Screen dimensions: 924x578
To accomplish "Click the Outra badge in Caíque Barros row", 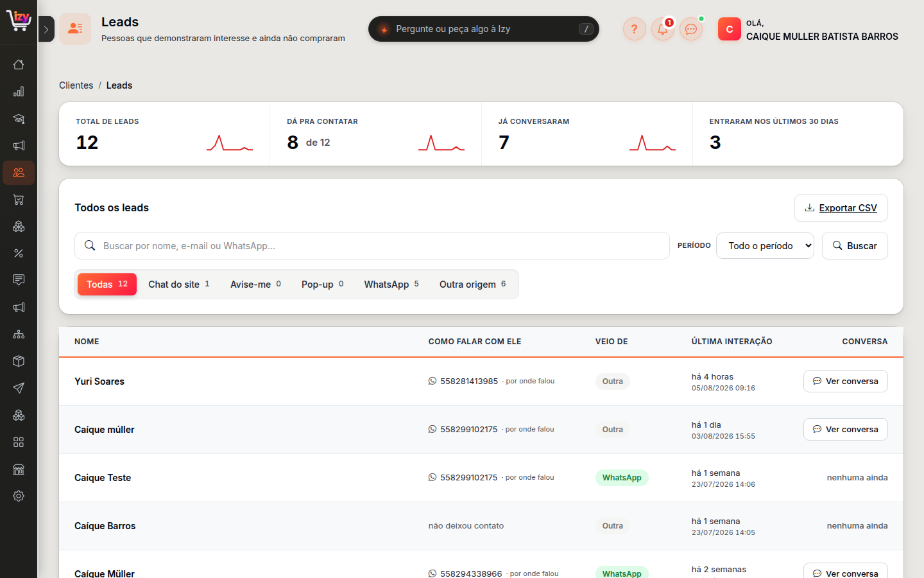I will pos(613,526).
